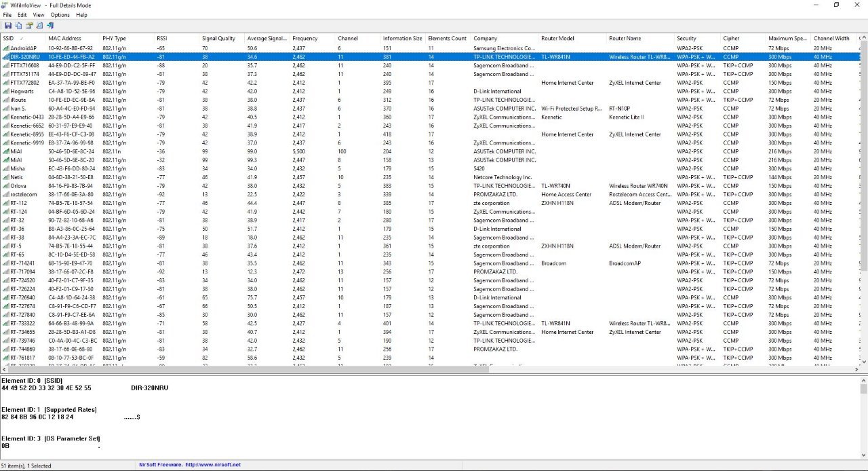Image resolution: width=868 pixels, height=471 pixels.
Task: Select the RT-733322 network row
Action: pos(430,323)
